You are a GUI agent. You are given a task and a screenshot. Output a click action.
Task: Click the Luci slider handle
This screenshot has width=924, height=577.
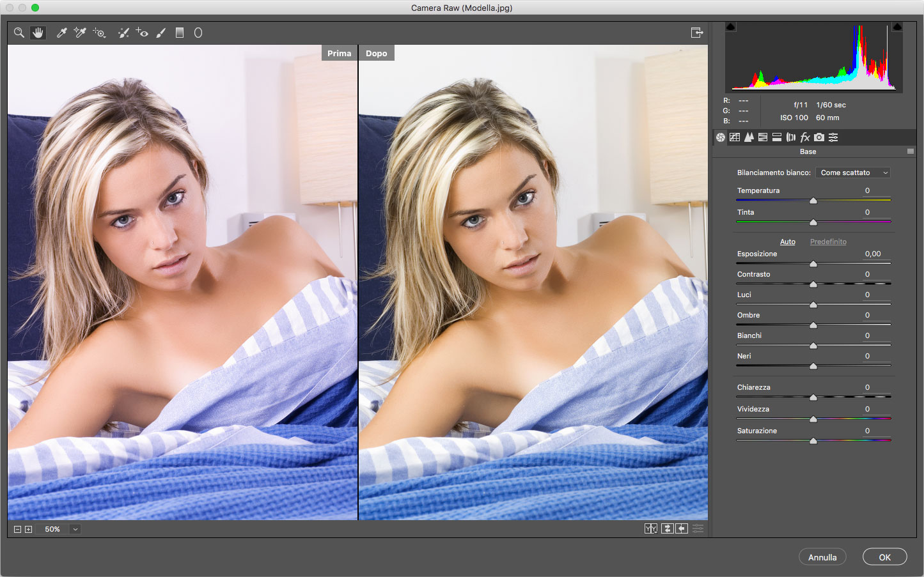tap(813, 305)
